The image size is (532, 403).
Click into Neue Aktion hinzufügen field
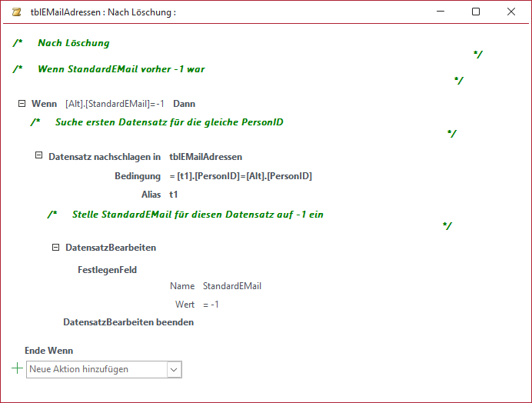(96, 370)
